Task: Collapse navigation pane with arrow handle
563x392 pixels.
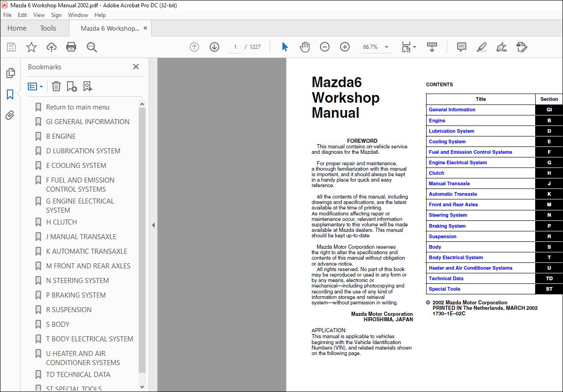Action: pos(153,225)
